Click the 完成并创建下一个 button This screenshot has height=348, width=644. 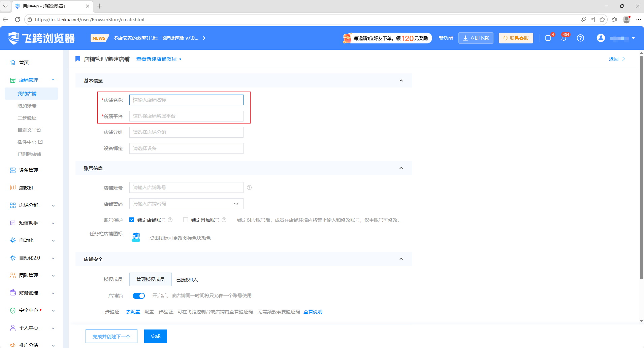pyautogui.click(x=111, y=336)
